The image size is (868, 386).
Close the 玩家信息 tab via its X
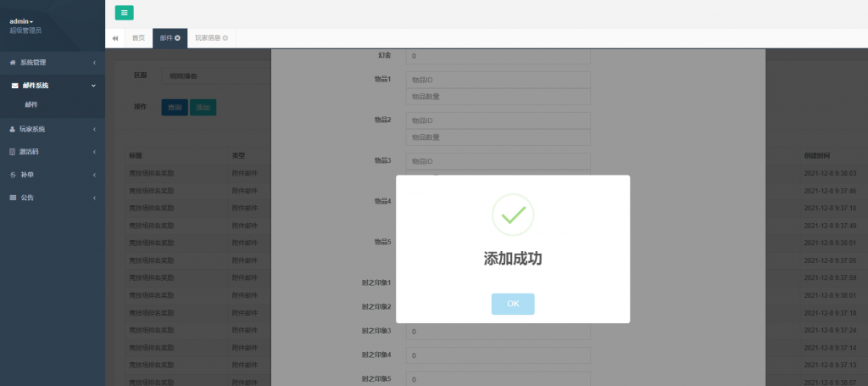point(225,38)
